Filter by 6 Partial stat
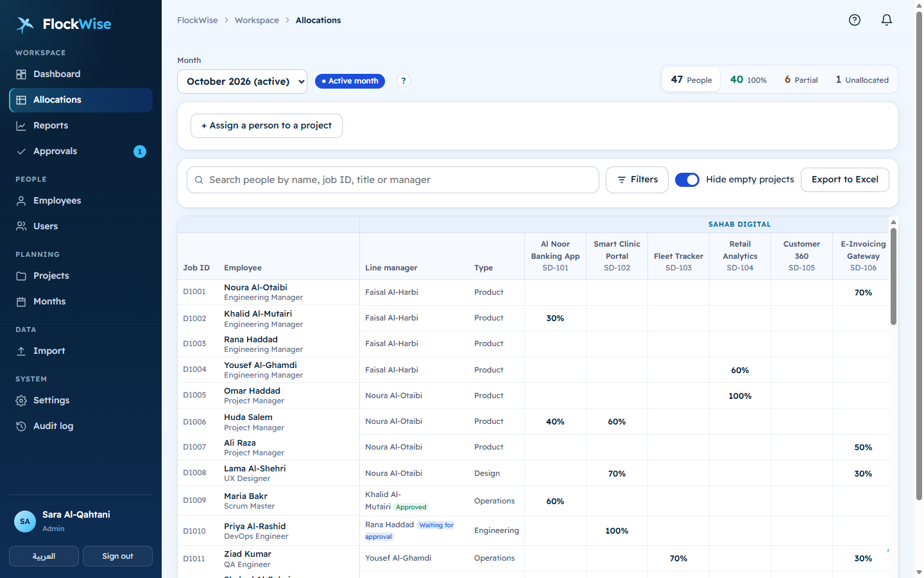 click(x=801, y=80)
